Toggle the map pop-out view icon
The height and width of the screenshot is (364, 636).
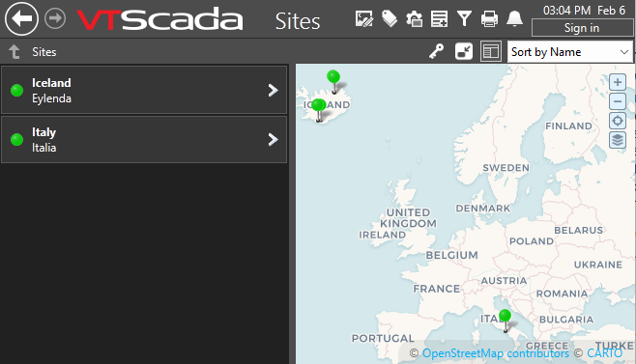point(464,51)
